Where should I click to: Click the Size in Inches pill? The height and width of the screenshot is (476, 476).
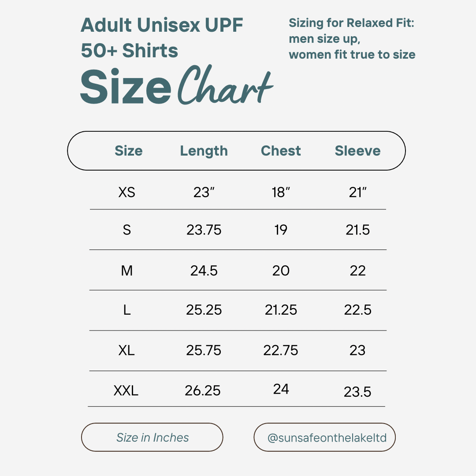[x=152, y=437]
